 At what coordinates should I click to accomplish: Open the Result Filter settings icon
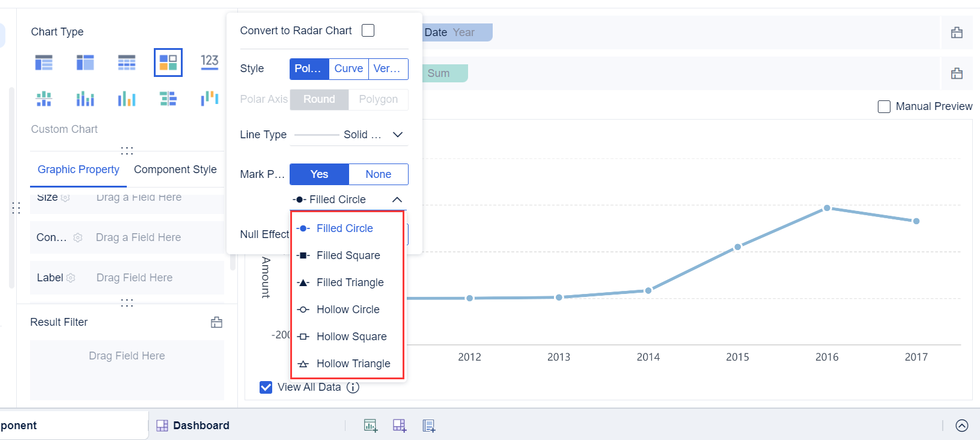coord(217,322)
